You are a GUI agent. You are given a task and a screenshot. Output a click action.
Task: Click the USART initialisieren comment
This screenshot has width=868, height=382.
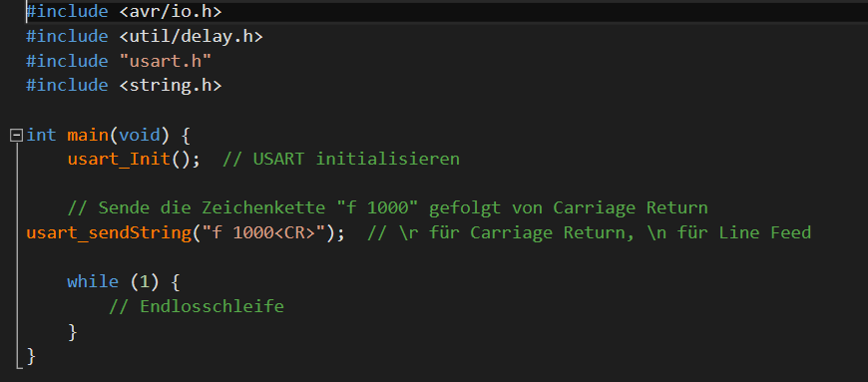pyautogui.click(x=341, y=159)
